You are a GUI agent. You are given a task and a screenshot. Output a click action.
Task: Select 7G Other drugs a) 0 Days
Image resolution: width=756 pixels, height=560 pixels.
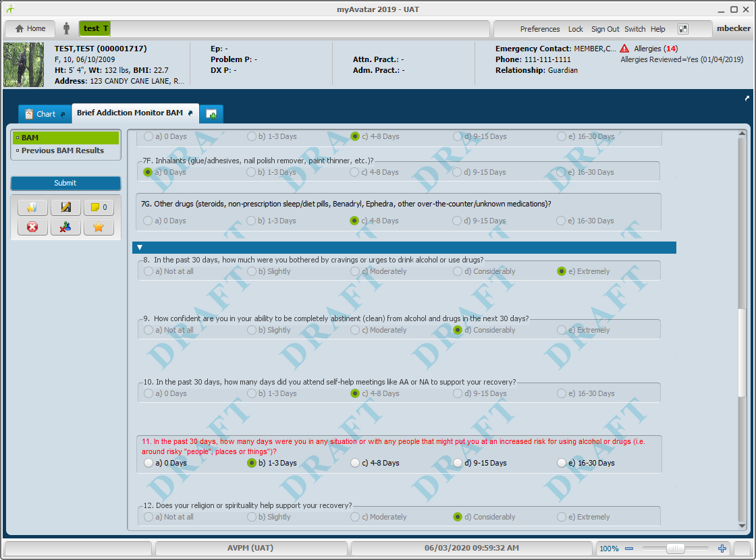[x=148, y=221]
